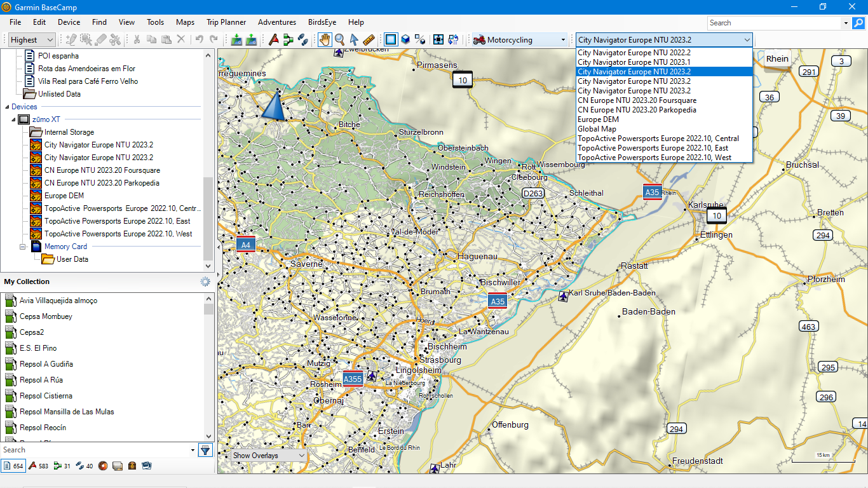
Task: Collapse the Devices section
Action: (x=7, y=107)
